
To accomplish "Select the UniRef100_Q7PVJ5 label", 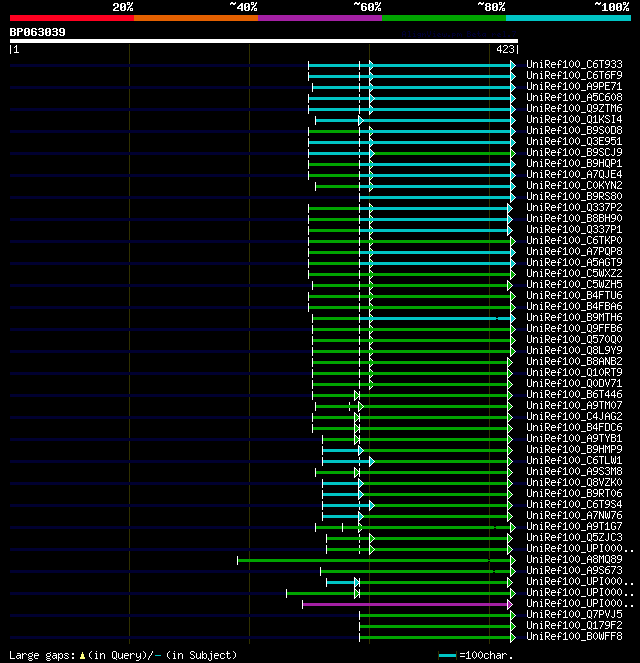I will click(574, 614).
